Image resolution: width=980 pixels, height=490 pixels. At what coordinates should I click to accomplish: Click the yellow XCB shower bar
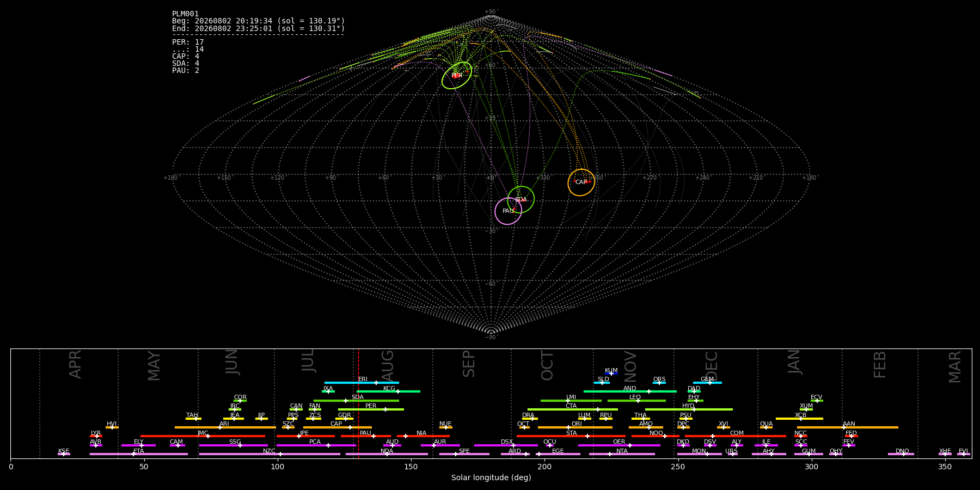(x=799, y=419)
